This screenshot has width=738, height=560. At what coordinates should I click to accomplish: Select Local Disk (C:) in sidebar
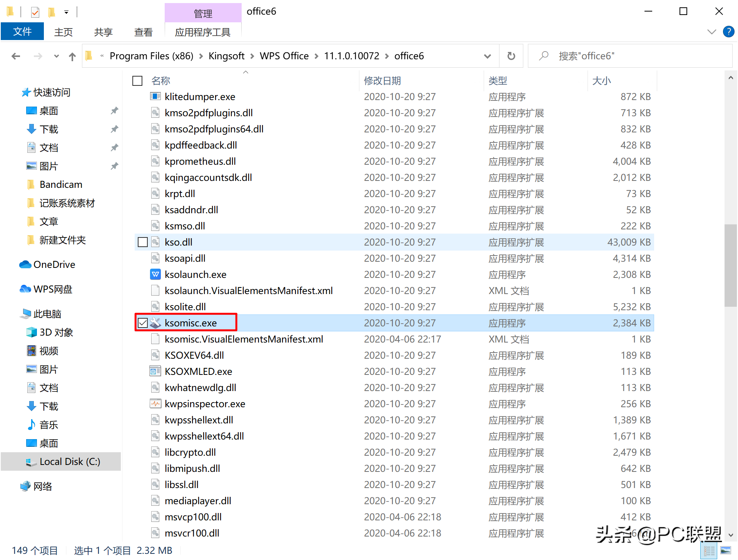click(61, 462)
